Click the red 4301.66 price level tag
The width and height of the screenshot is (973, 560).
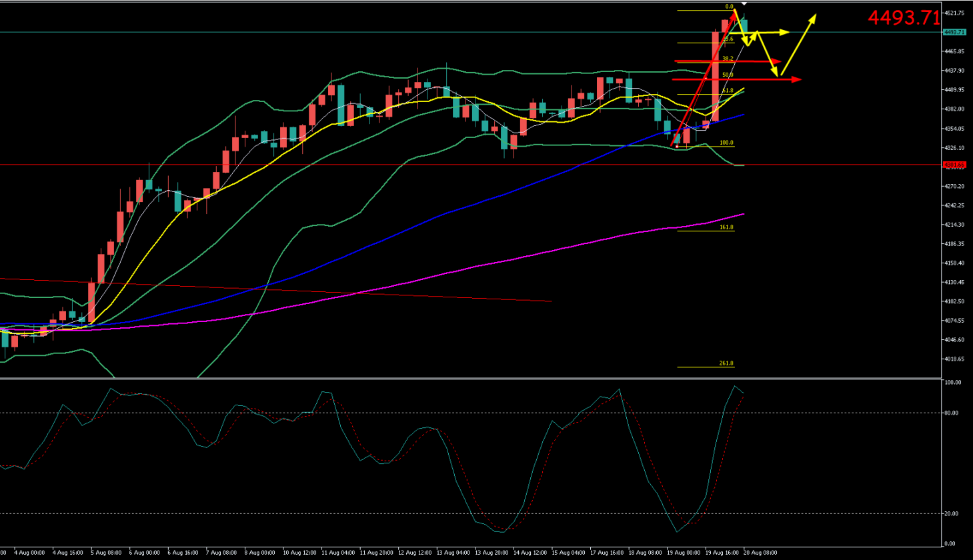tap(954, 165)
